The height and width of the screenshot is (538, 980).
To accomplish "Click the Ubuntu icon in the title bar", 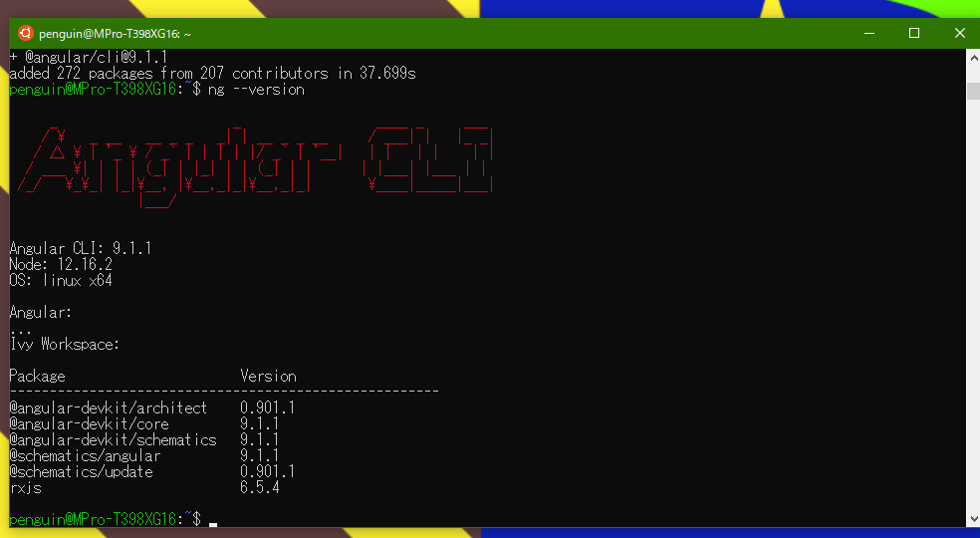I will point(26,33).
